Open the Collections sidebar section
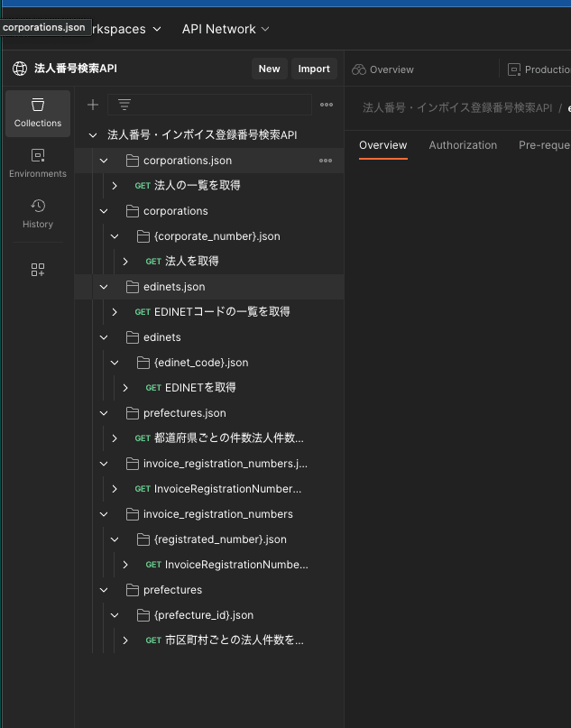This screenshot has height=728, width=571. tap(38, 114)
